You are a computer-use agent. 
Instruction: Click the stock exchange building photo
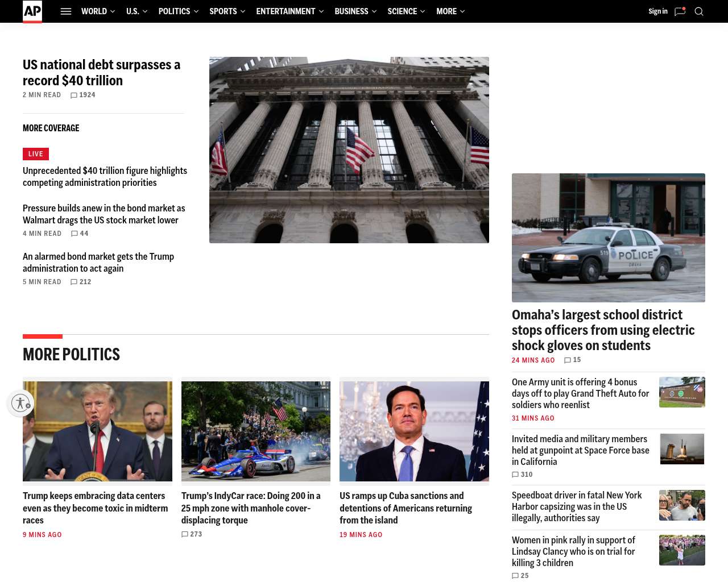click(349, 150)
